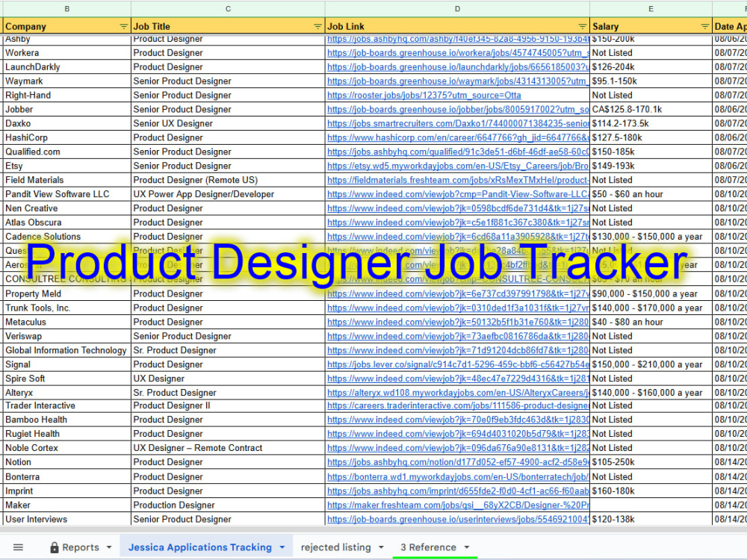Expand the rejected listing tab dropdown

pos(381,547)
